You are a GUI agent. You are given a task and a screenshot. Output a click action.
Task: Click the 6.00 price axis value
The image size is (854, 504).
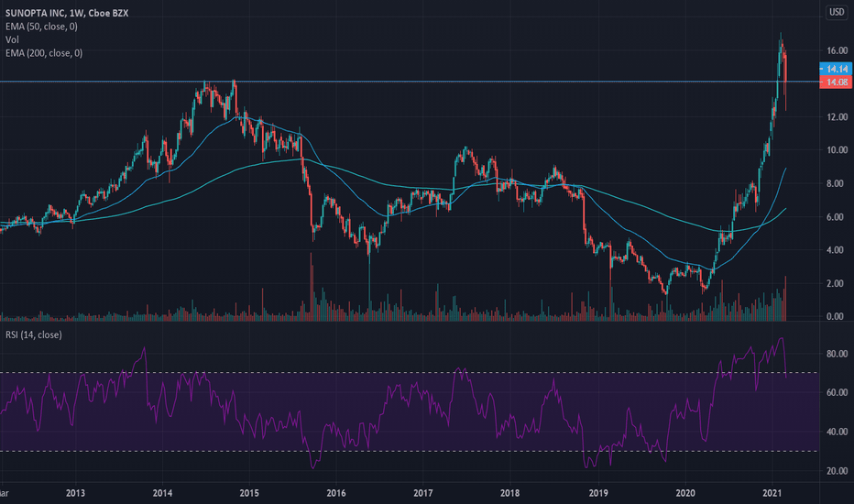pos(835,217)
